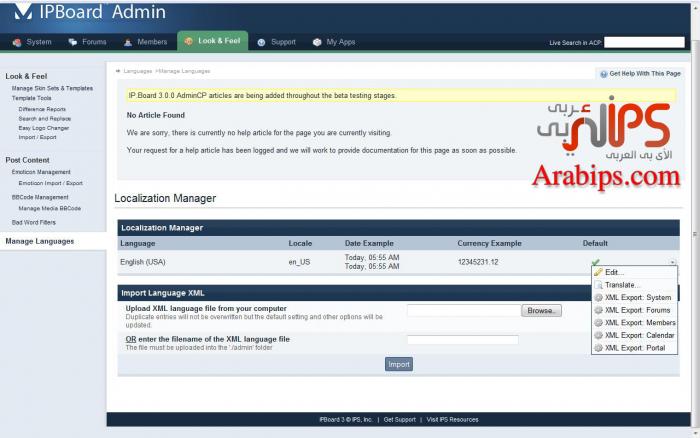Go to the Members tab

click(145, 42)
